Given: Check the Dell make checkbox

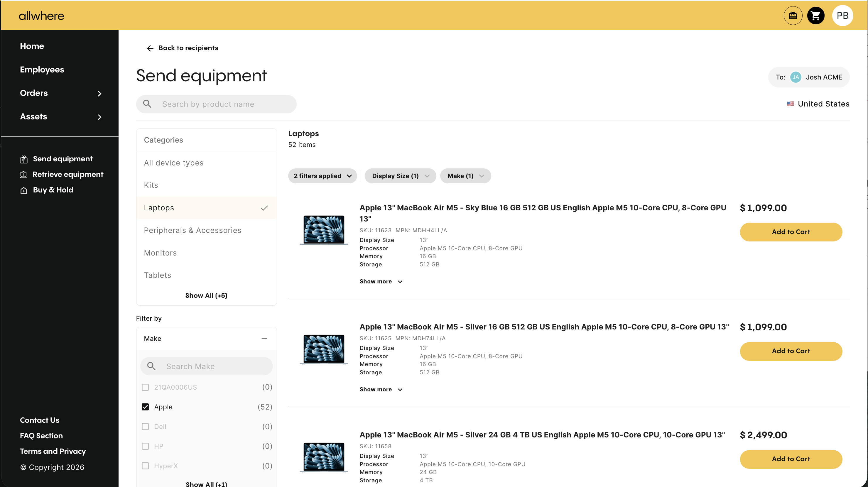Looking at the screenshot, I should pyautogui.click(x=145, y=426).
